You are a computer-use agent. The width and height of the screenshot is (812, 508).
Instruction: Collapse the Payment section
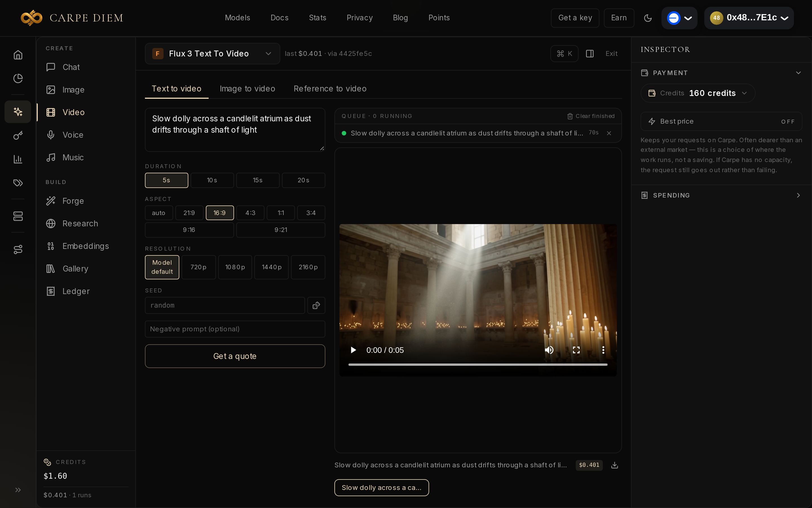coord(721,73)
